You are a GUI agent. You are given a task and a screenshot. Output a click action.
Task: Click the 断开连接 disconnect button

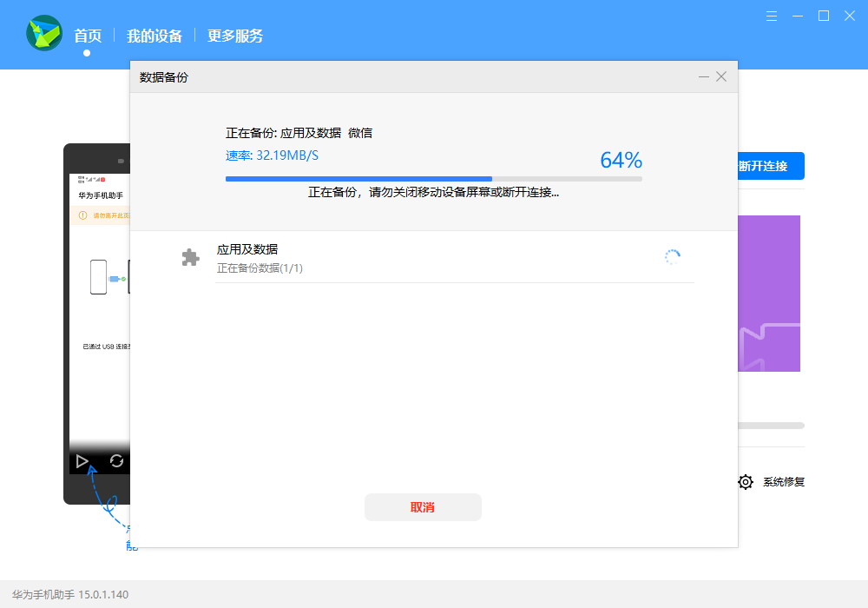771,166
